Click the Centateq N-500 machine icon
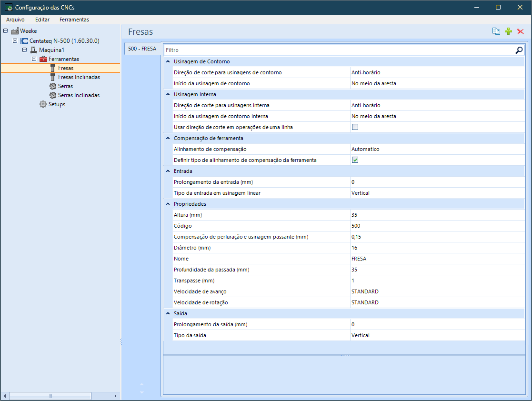The height and width of the screenshot is (401, 532). click(x=24, y=41)
